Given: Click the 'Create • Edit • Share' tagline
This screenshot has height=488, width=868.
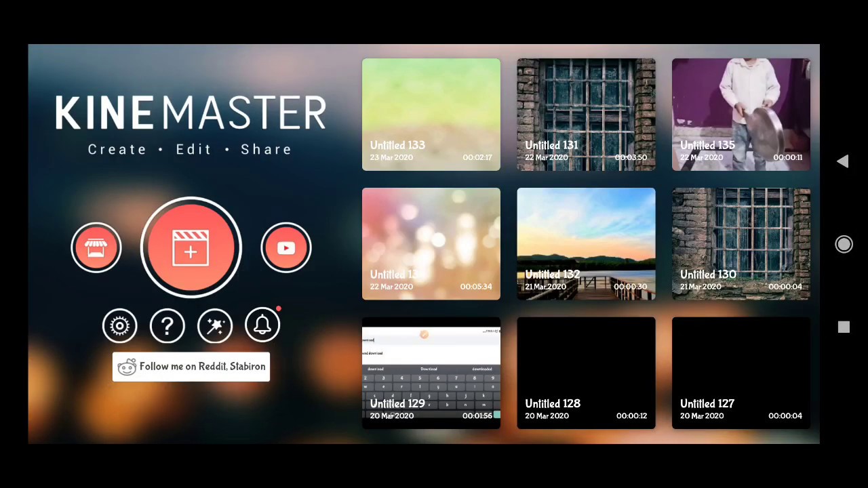Looking at the screenshot, I should [190, 149].
